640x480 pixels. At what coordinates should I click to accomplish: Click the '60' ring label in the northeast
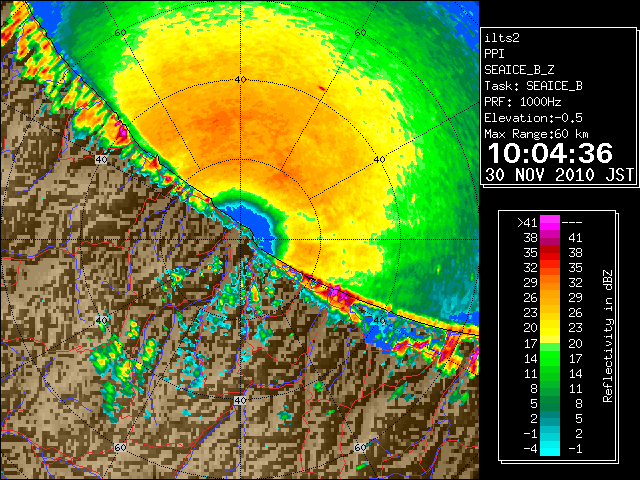360,33
